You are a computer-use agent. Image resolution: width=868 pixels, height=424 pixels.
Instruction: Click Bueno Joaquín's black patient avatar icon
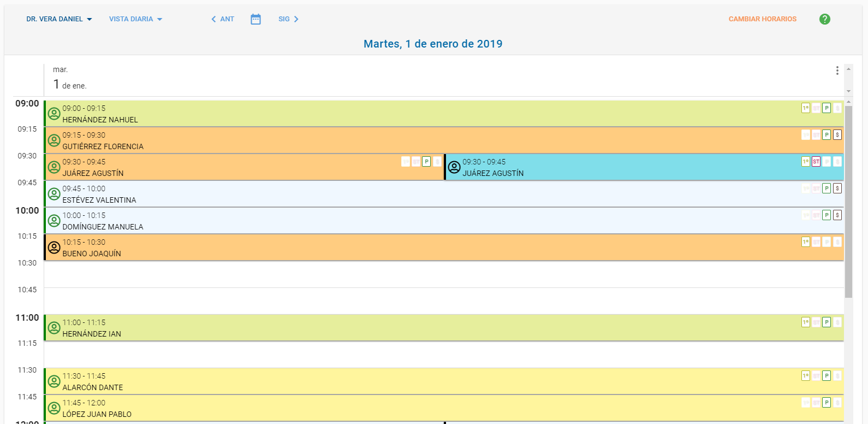tap(54, 248)
